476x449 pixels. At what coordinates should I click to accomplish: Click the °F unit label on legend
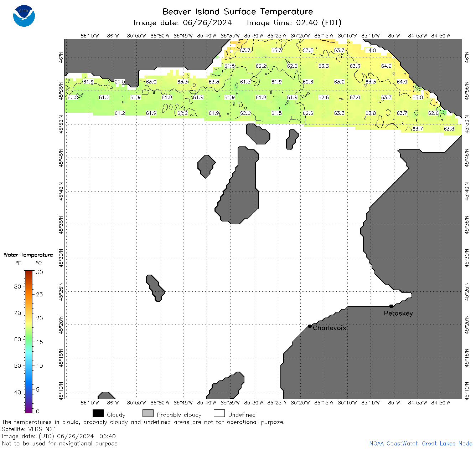click(x=19, y=263)
